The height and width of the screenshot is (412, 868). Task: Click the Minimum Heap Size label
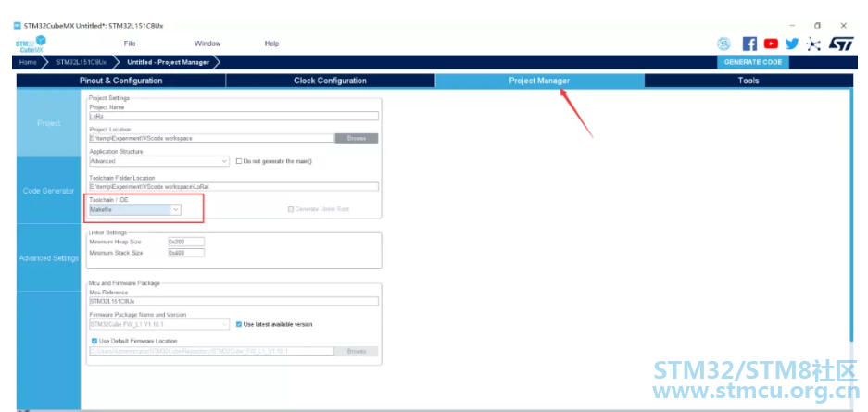(115, 242)
